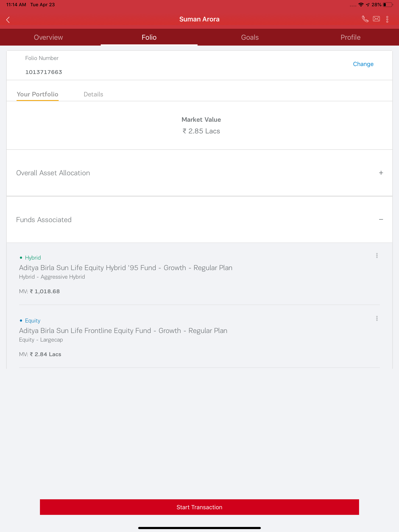The width and height of the screenshot is (399, 532).
Task: Go back using the header arrow
Action: [x=8, y=20]
